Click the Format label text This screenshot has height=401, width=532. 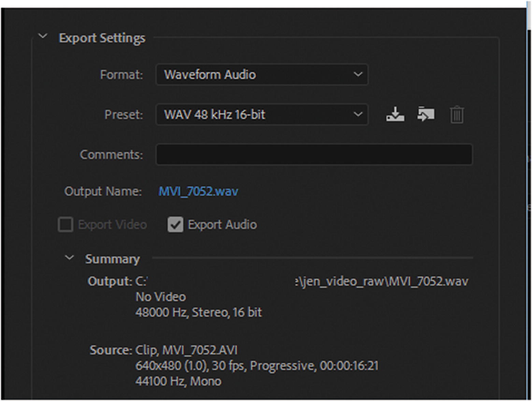click(x=121, y=75)
